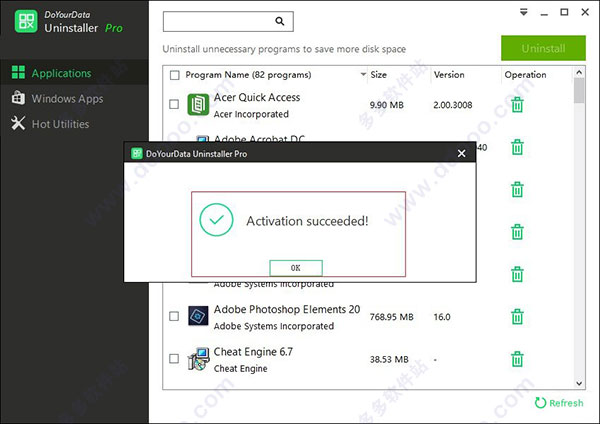
Task: Minimize the main uninstaller window
Action: 544,13
